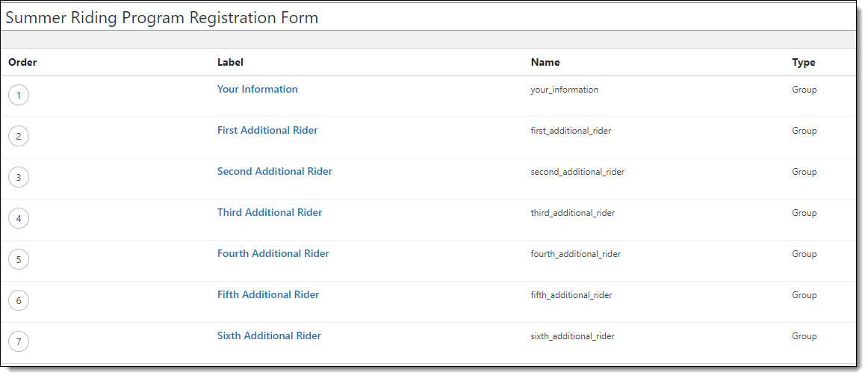868x378 pixels.
Task: Open the Fifth Additional Rider group
Action: pos(268,294)
